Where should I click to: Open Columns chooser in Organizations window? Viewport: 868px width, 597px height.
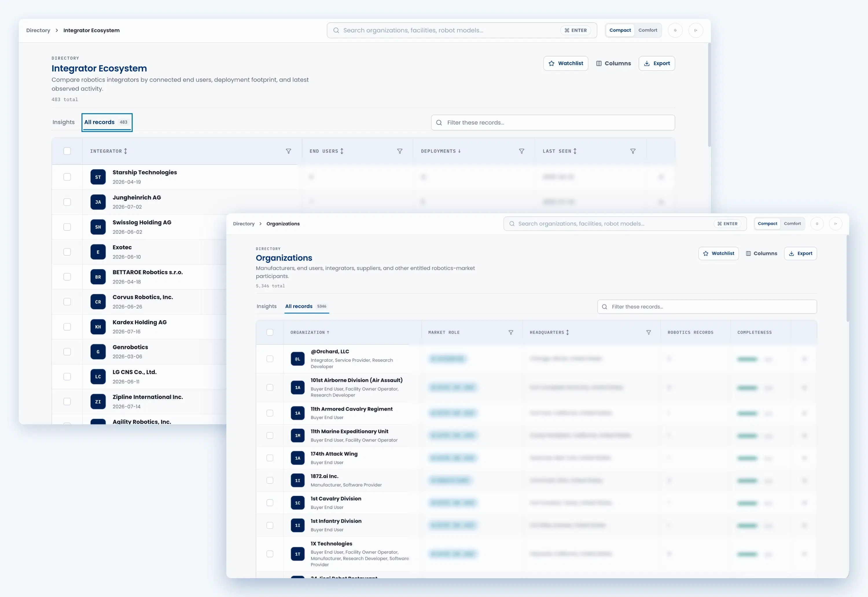tap(762, 254)
